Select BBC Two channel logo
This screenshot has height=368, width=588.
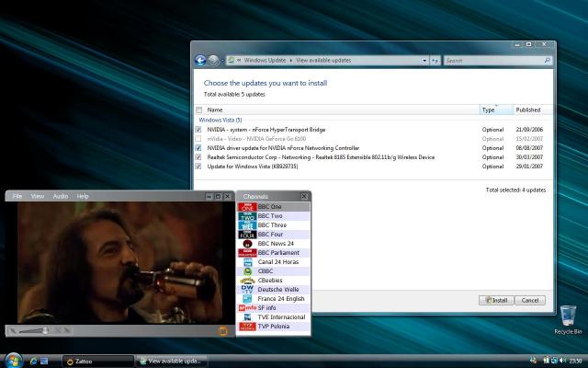(247, 216)
